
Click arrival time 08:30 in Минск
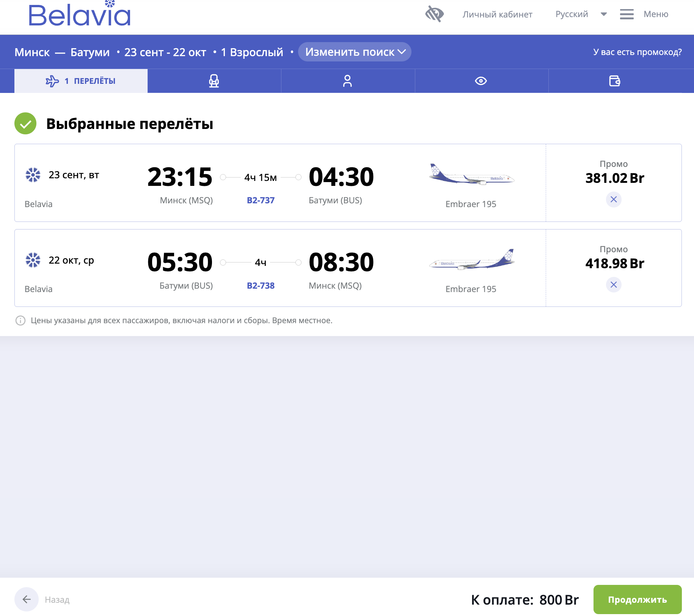pyautogui.click(x=341, y=262)
